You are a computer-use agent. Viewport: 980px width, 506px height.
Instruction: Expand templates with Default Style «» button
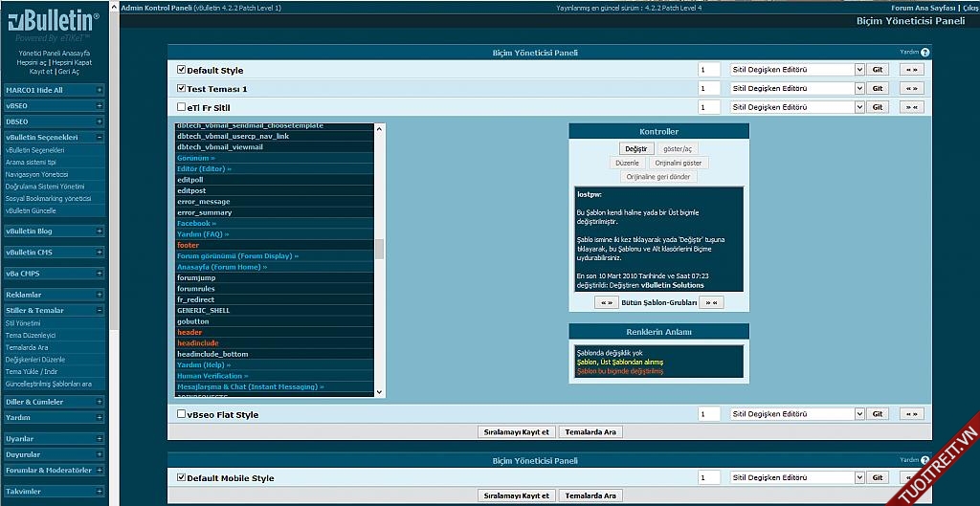point(911,70)
